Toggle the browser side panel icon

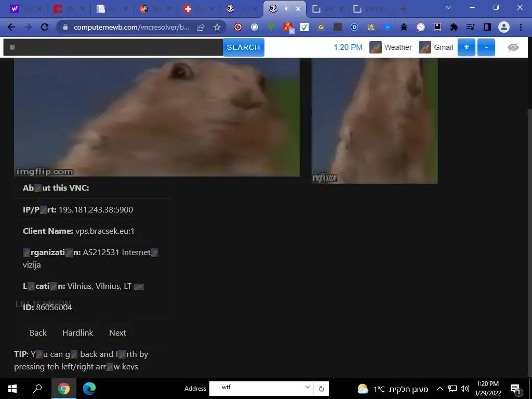(487, 27)
